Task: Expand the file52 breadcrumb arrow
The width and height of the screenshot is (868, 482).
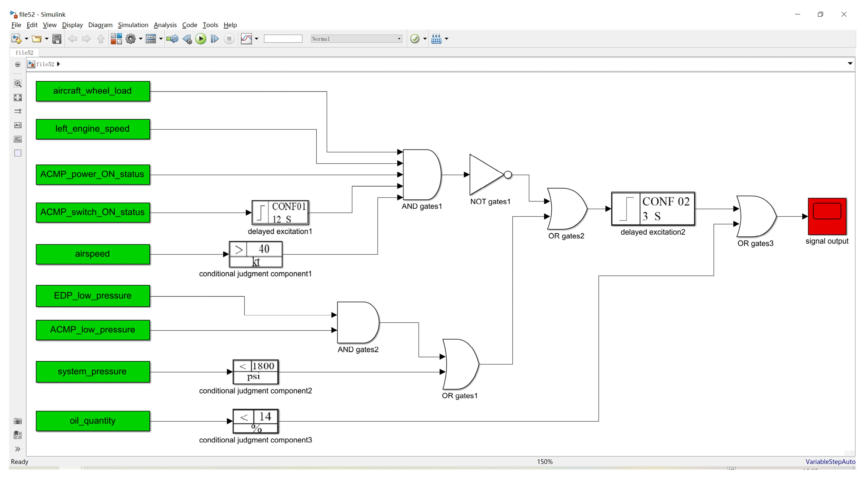Action: 59,64
